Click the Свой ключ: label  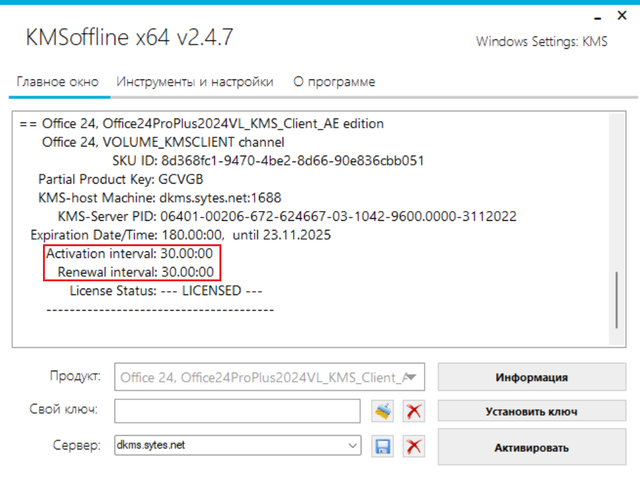pos(64,409)
